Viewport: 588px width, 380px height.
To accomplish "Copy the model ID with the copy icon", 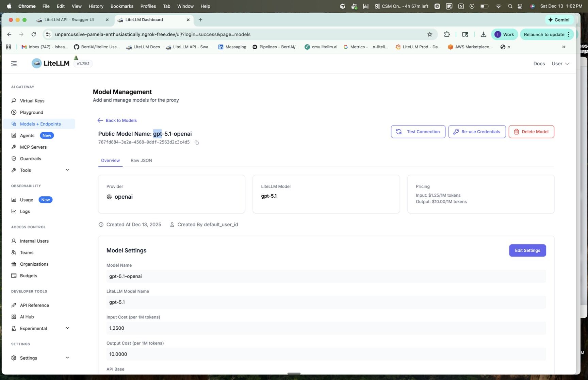I will (x=197, y=143).
